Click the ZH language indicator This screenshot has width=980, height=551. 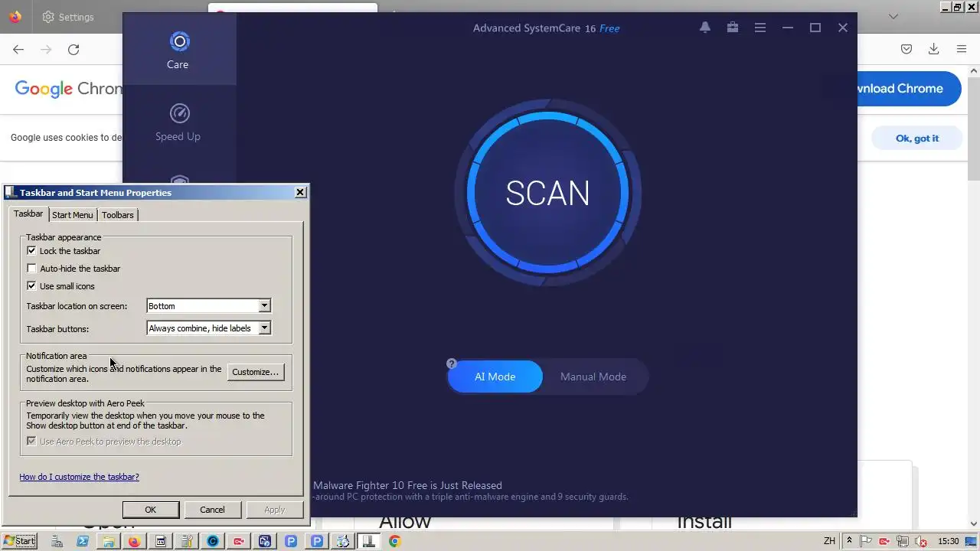(x=829, y=541)
